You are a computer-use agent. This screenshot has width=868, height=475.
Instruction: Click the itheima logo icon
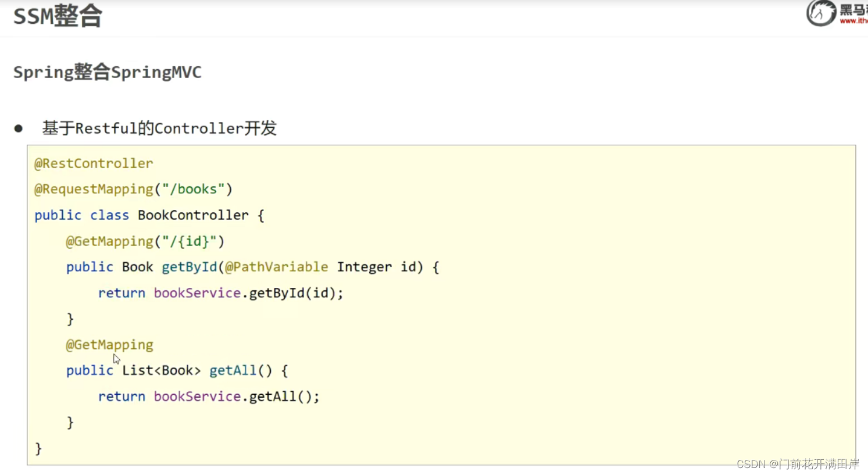tap(820, 13)
